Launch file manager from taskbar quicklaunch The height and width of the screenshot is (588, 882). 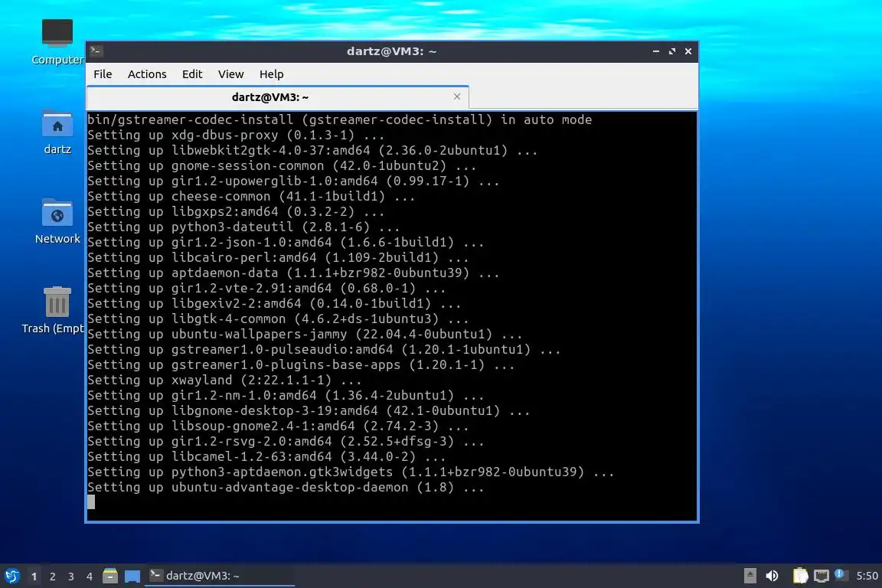point(110,576)
